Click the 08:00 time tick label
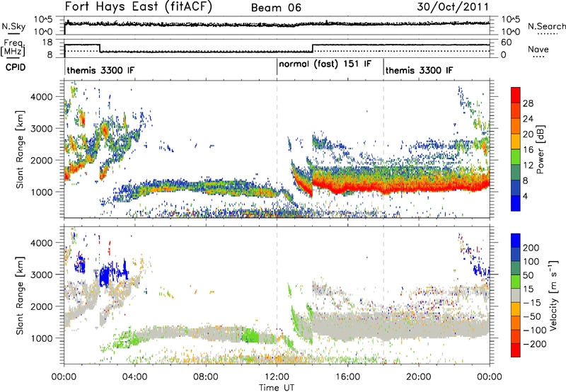 click(206, 377)
